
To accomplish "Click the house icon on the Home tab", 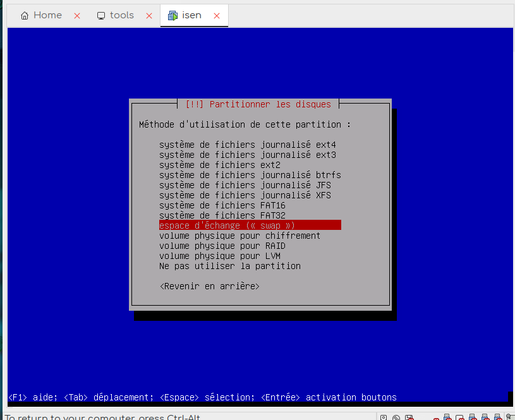I will 25,16.
